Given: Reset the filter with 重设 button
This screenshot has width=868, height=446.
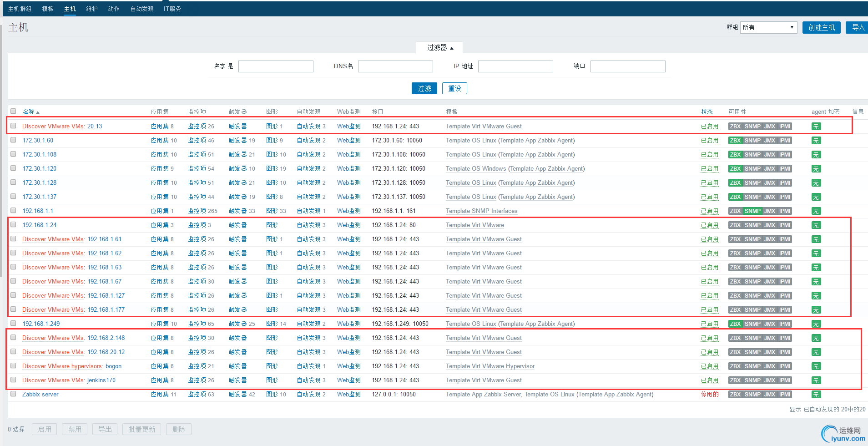Looking at the screenshot, I should click(454, 88).
